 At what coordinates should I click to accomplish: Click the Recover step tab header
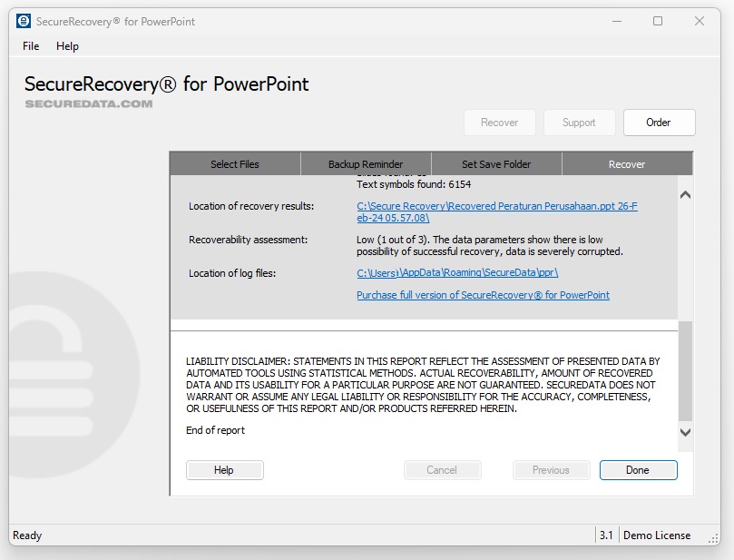pos(627,164)
